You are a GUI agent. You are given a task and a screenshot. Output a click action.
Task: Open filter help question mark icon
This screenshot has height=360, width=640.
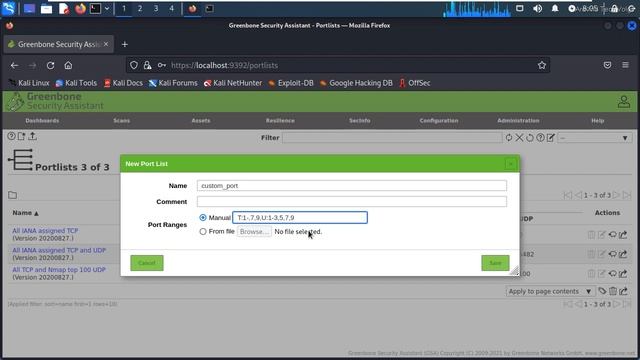(540, 138)
